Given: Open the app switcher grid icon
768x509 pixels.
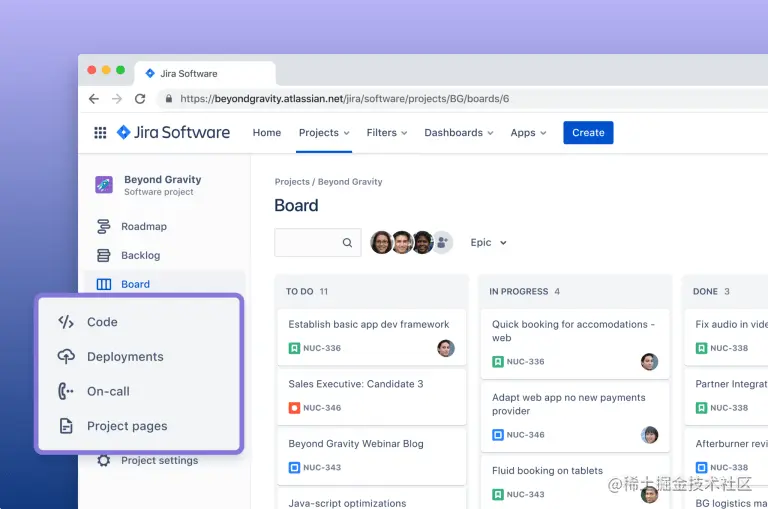Looking at the screenshot, I should (x=100, y=133).
